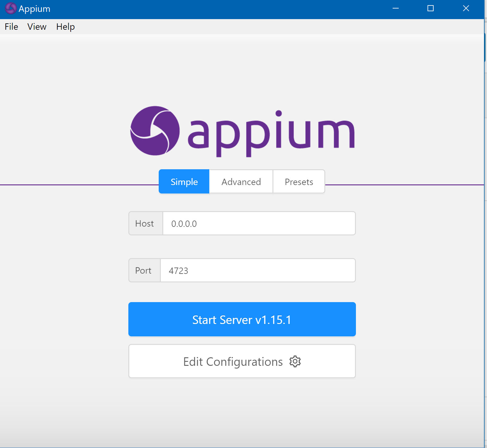487x448 pixels.
Task: Click the Appium title bar icon
Action: (11, 8)
